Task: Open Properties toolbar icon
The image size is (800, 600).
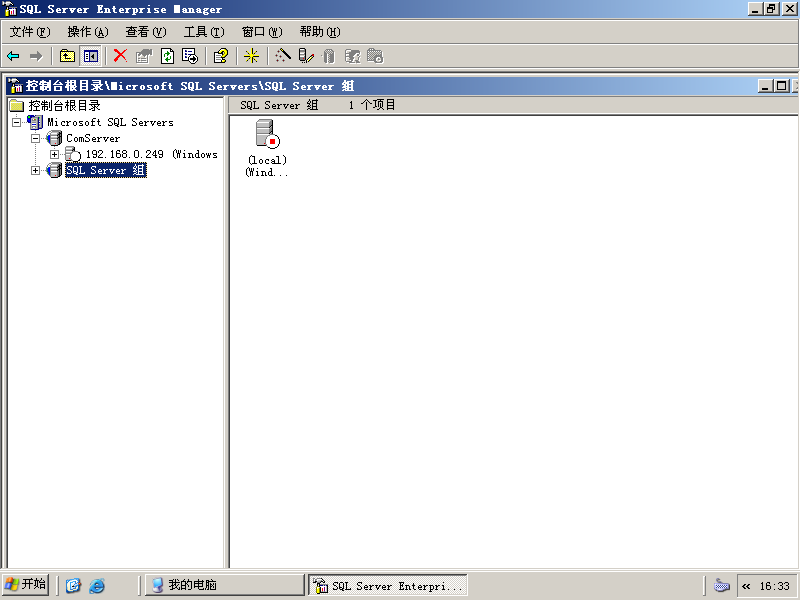Action: pos(144,56)
